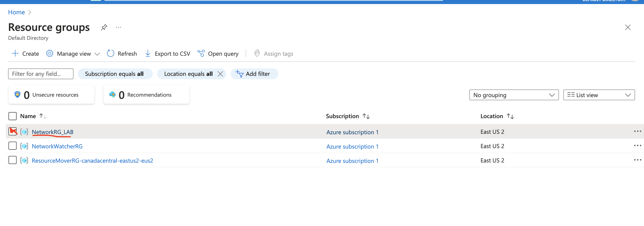644x226 pixels.
Task: Go to Home breadcrumb link
Action: point(17,12)
